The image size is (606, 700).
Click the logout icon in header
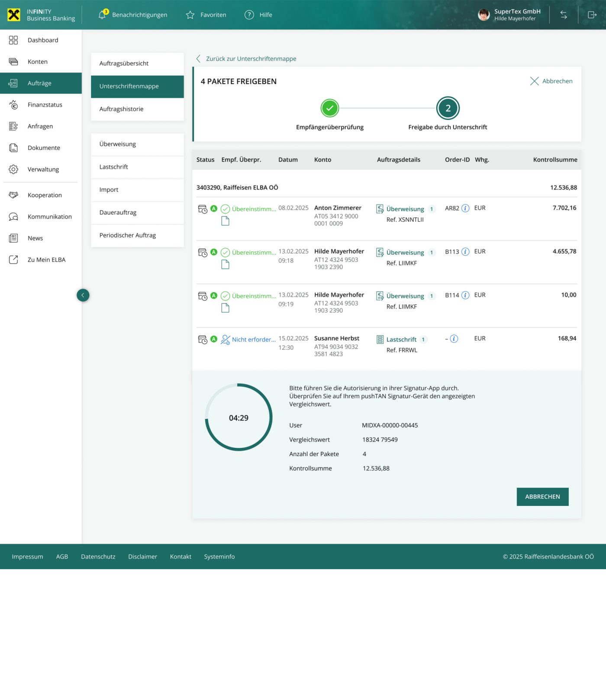[x=592, y=15]
